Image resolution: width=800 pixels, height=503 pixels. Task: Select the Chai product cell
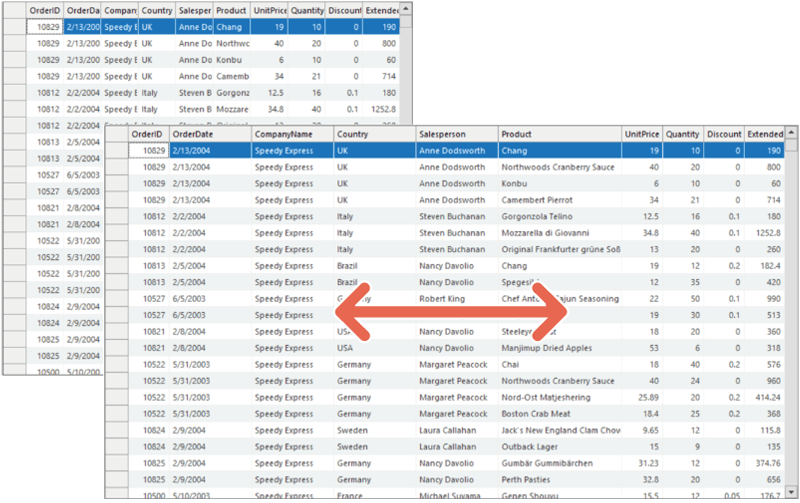560,365
